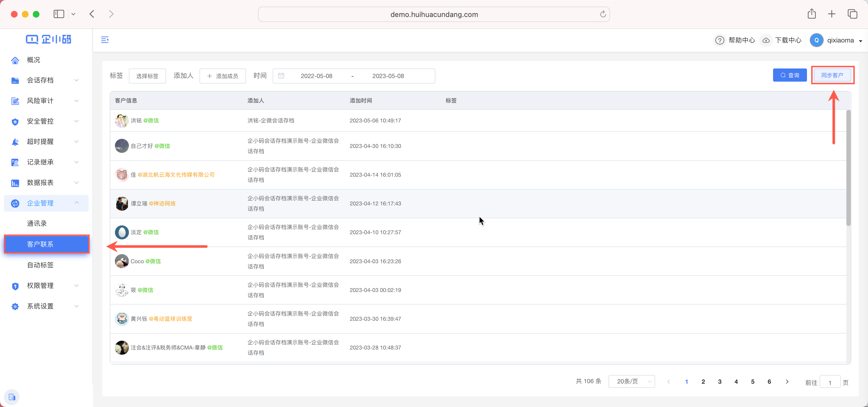The image size is (868, 407).
Task: Open the 20条/页 page size dropdown
Action: (632, 381)
